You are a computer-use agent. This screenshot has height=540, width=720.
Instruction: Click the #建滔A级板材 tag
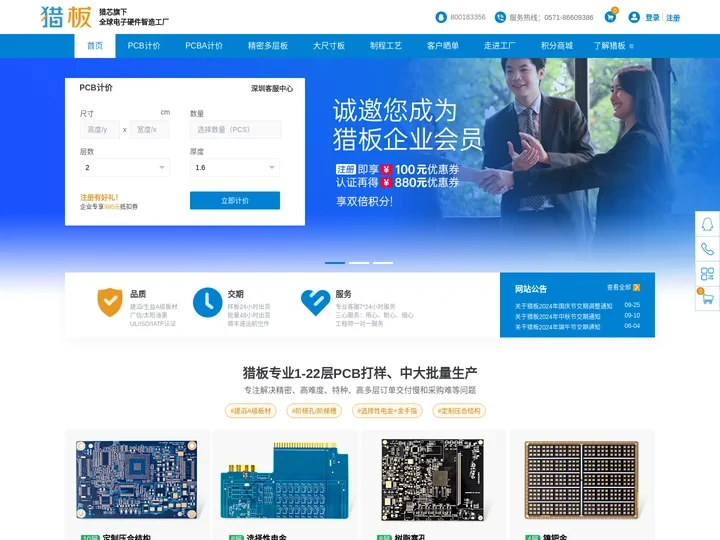[x=251, y=411]
